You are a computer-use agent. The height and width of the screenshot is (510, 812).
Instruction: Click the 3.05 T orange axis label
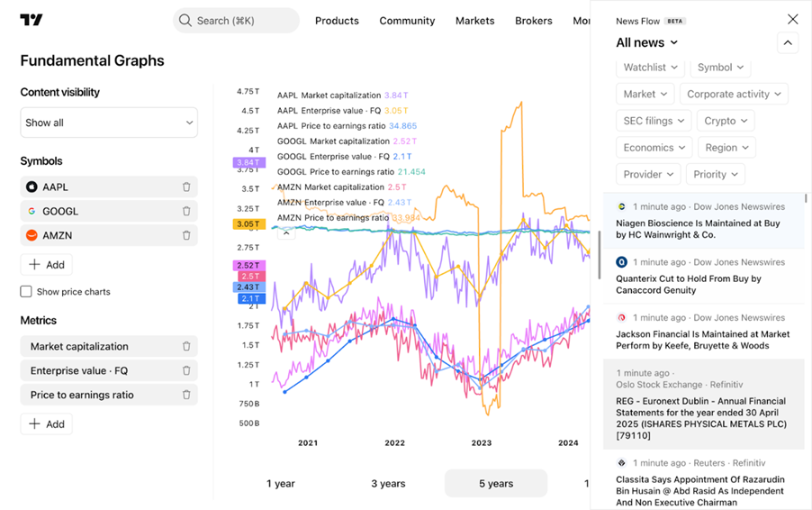(248, 224)
